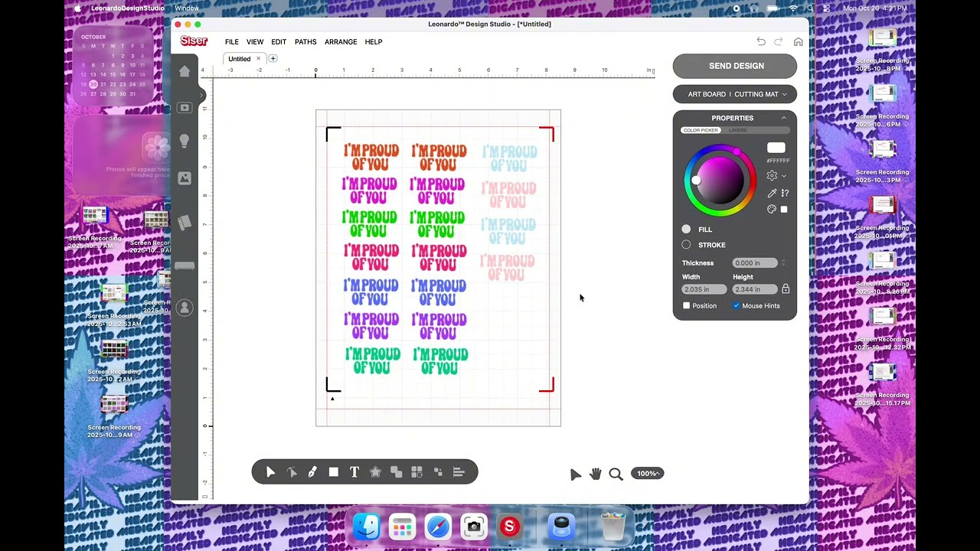Switch to the LAYERS toggle
Image resolution: width=980 pixels, height=551 pixels.
click(737, 130)
